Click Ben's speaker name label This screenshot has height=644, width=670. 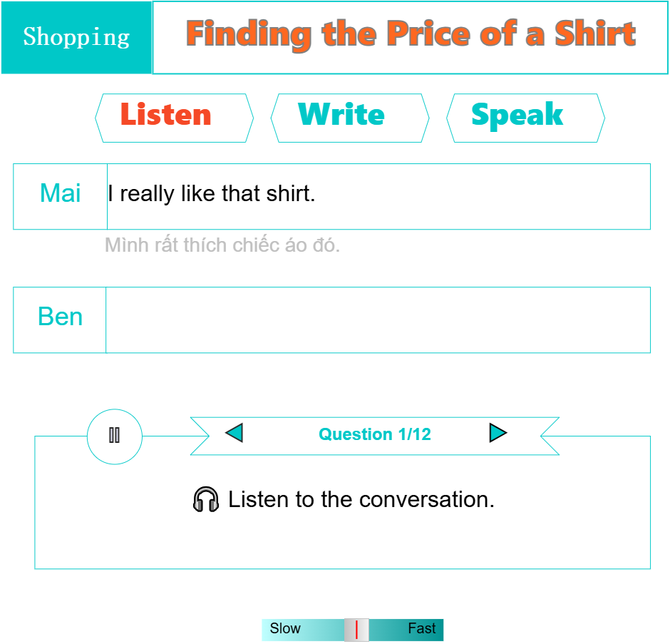(x=61, y=317)
